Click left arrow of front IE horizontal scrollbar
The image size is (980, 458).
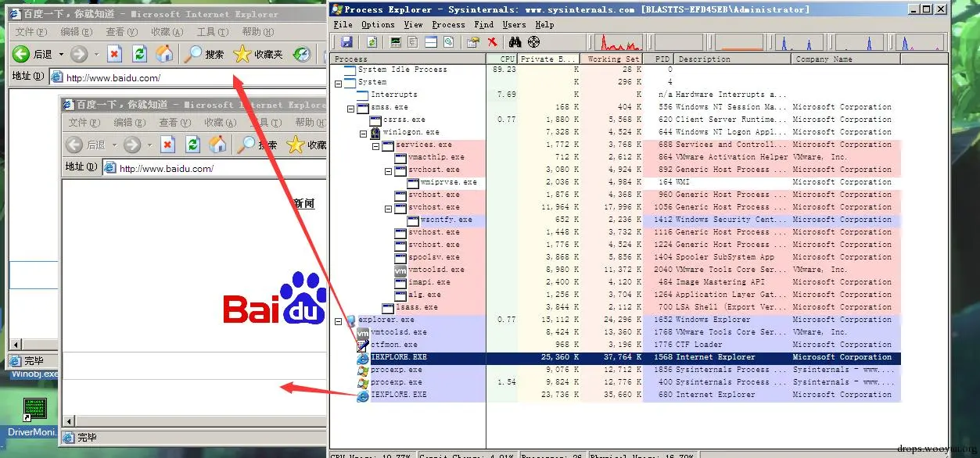pos(69,421)
